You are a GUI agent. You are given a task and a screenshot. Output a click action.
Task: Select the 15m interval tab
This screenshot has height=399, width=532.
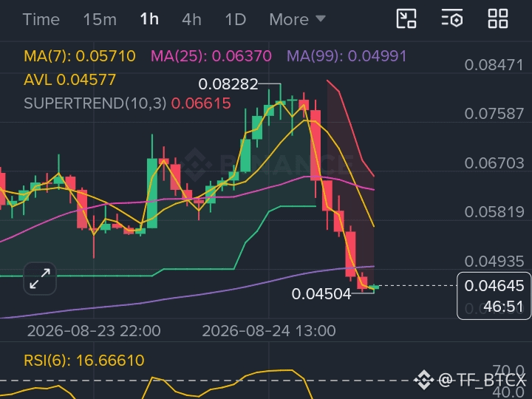tap(100, 19)
